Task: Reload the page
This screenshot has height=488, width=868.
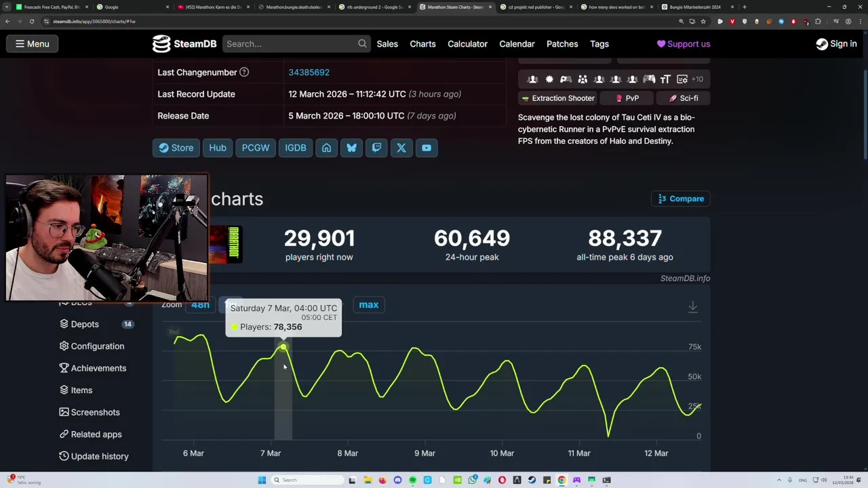Action: 31,21
